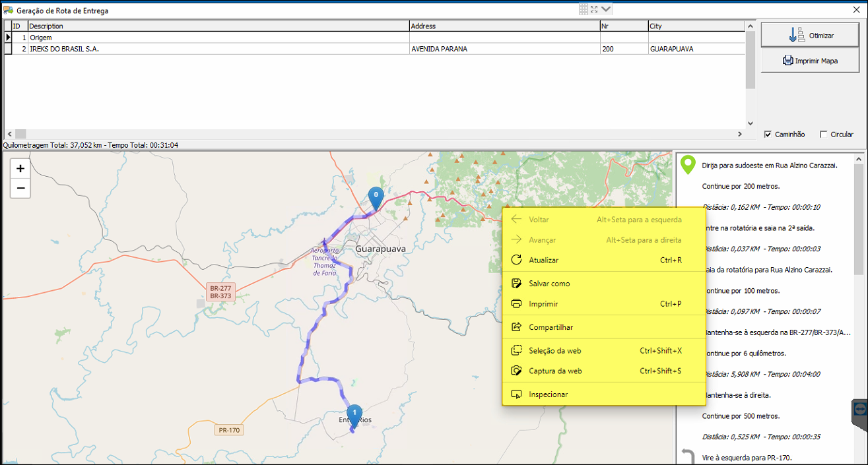
Task: Click 'Vire à esquerda para PR-170.' step
Action: [747, 458]
